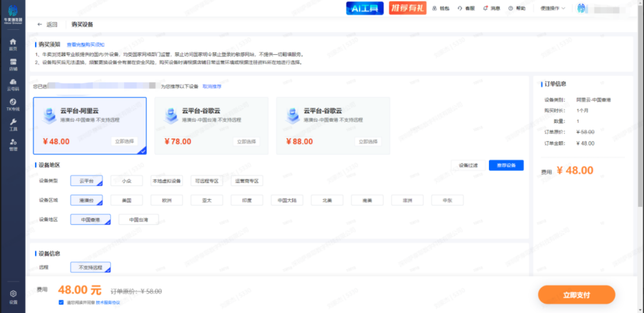Image resolution: width=644 pixels, height=313 pixels.
Task: Click the 阿里云-中国香港 device category value
Action: click(x=594, y=100)
